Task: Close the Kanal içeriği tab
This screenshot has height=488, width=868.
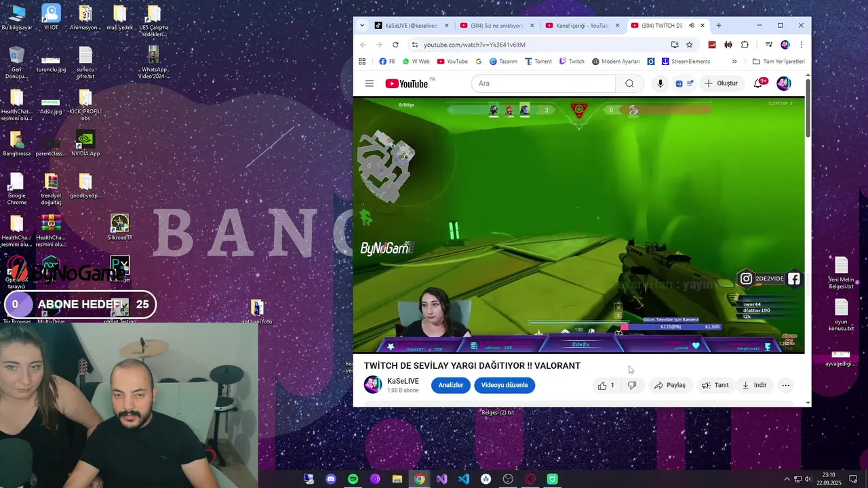Action: (617, 26)
